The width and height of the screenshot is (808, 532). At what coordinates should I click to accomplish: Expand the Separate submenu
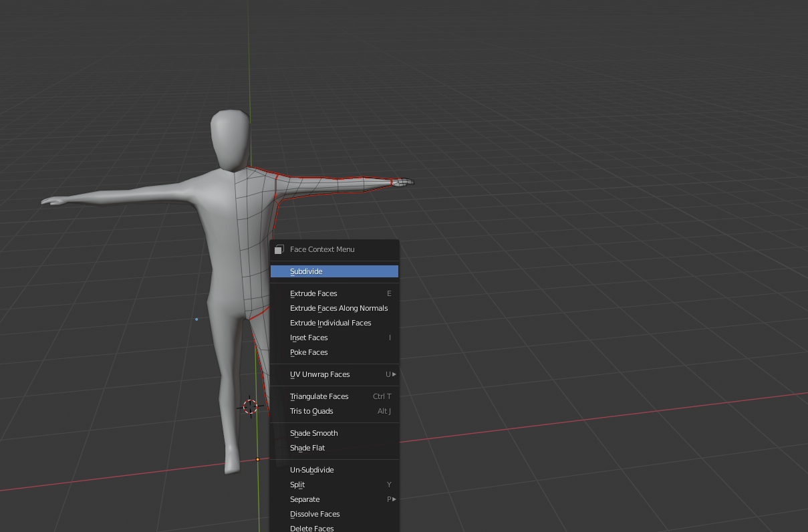click(x=334, y=499)
